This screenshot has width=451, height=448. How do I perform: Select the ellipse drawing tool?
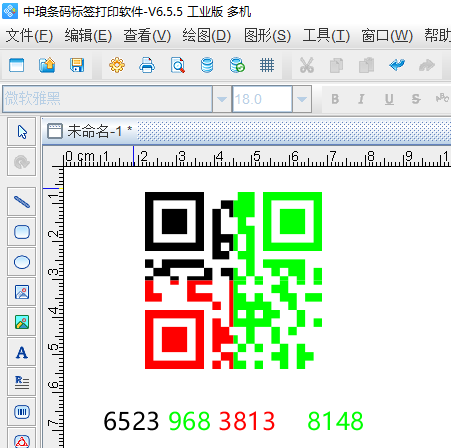point(22,262)
